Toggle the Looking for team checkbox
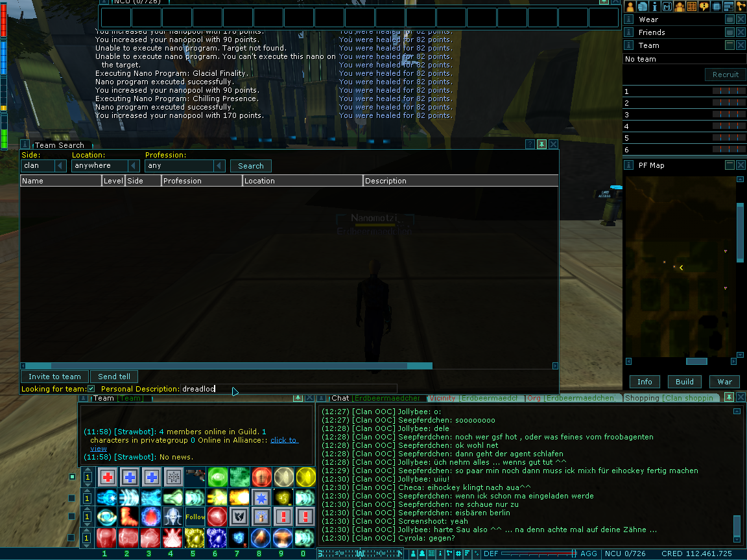 (91, 389)
